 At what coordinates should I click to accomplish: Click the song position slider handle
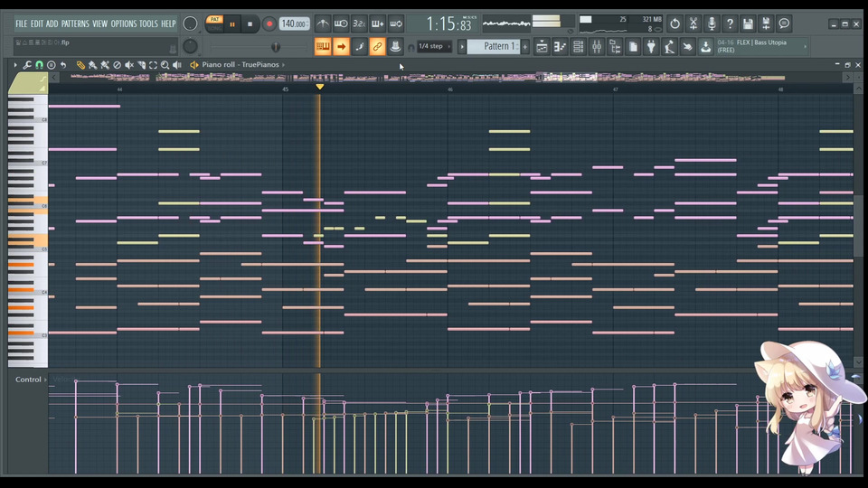coord(276,47)
